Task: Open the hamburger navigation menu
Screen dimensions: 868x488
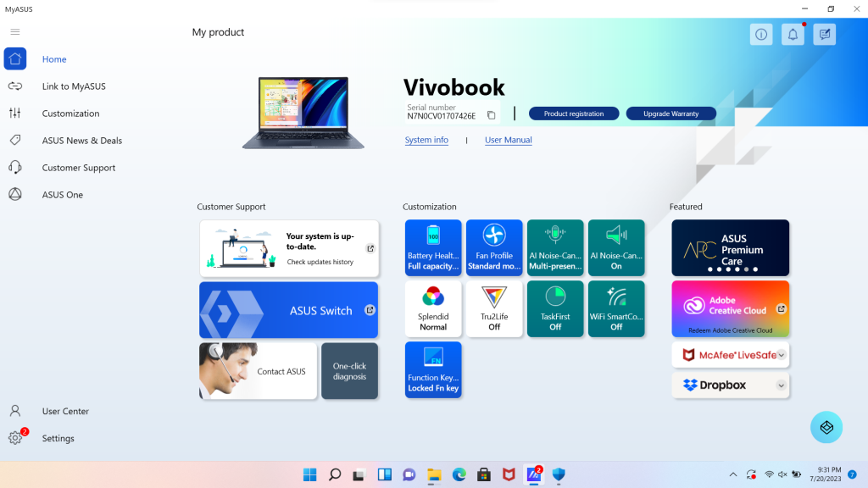Action: coord(15,32)
